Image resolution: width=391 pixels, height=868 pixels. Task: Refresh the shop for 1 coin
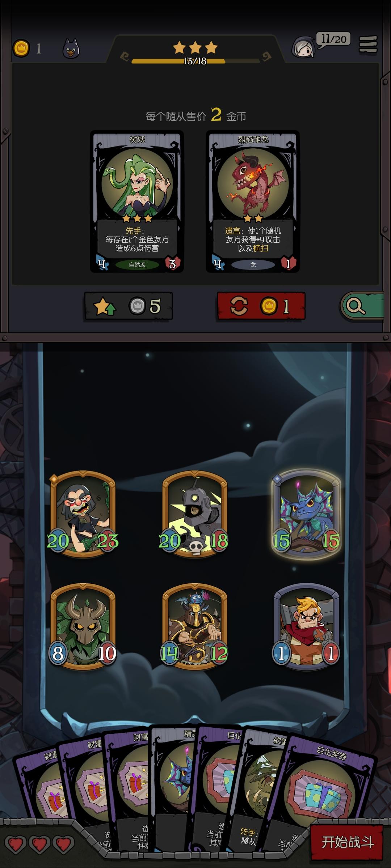tap(261, 306)
